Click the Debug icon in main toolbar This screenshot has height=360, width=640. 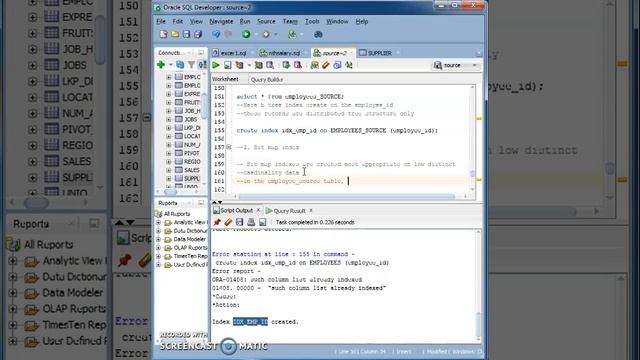coord(266,35)
